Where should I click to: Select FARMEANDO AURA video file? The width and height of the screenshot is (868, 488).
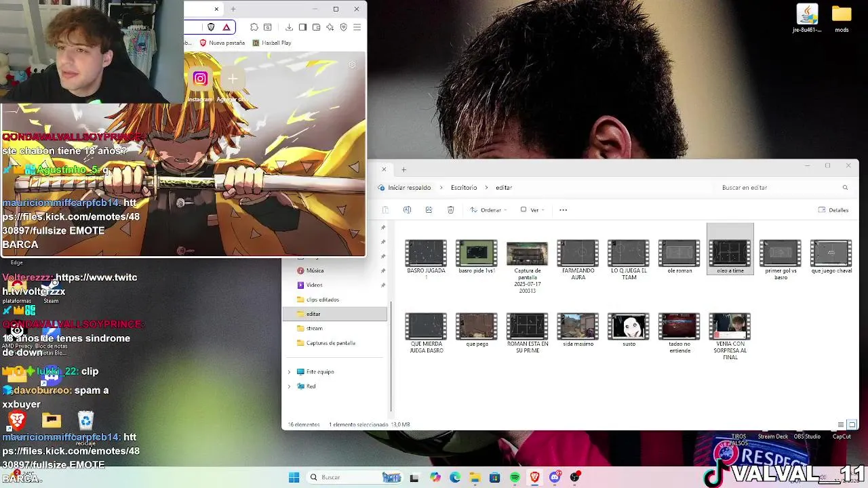coord(578,259)
